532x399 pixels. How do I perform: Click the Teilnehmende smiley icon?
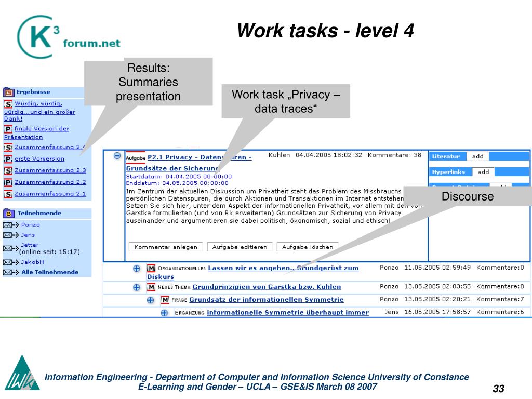(8, 214)
